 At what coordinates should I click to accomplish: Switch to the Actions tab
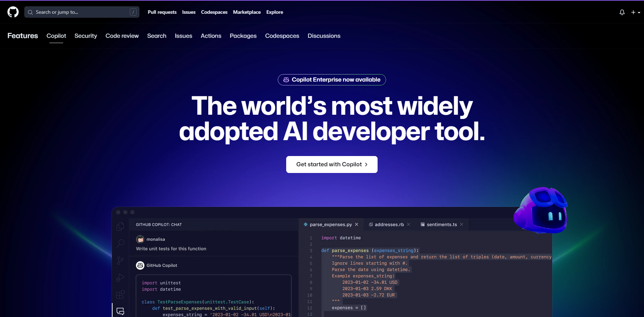[x=211, y=36]
